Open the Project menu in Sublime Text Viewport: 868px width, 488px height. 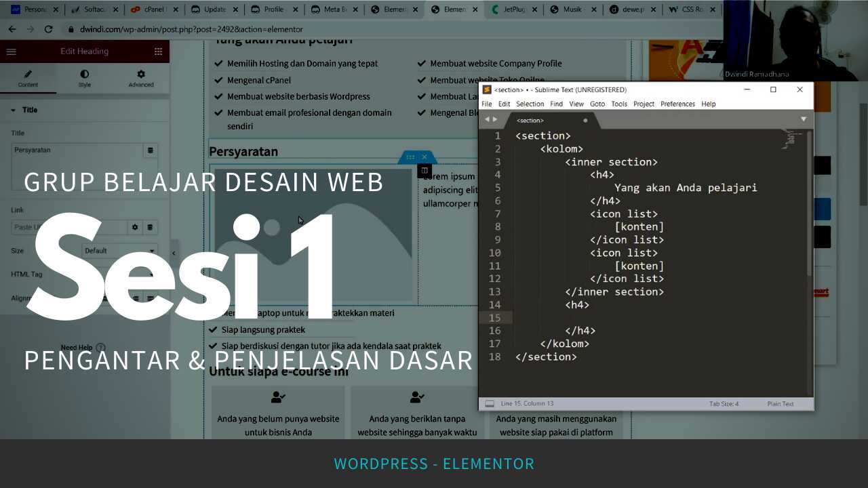tap(644, 104)
